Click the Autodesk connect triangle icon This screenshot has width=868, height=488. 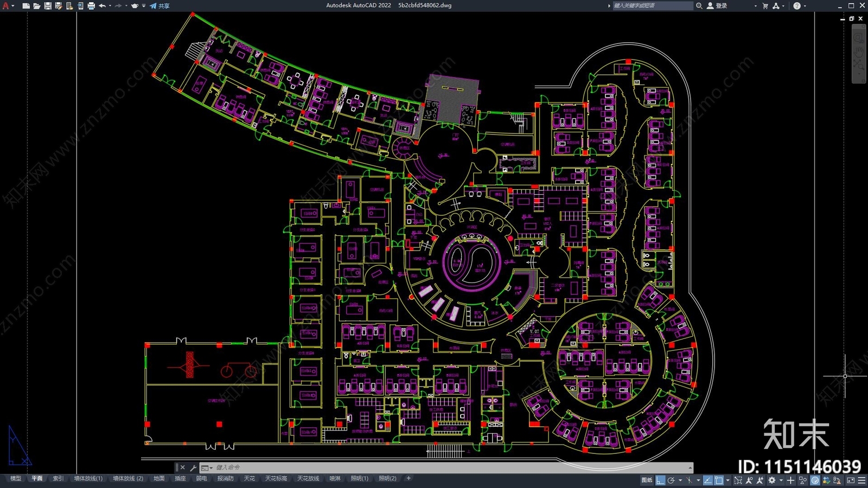click(x=776, y=5)
